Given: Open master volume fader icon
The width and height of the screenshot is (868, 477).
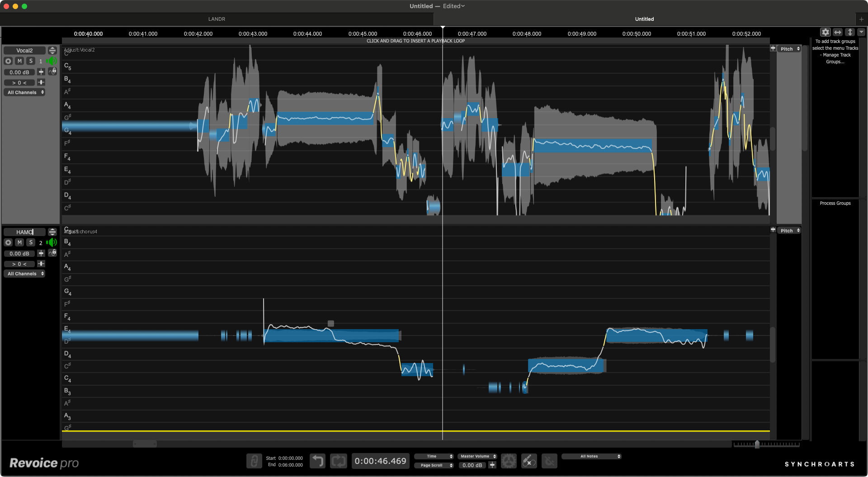Looking at the screenshot, I should tap(492, 465).
